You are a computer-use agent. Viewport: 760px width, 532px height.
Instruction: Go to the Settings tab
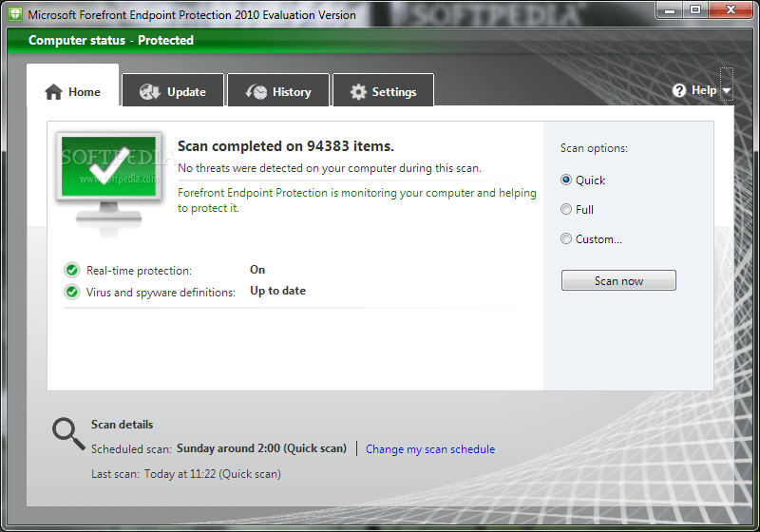point(384,90)
